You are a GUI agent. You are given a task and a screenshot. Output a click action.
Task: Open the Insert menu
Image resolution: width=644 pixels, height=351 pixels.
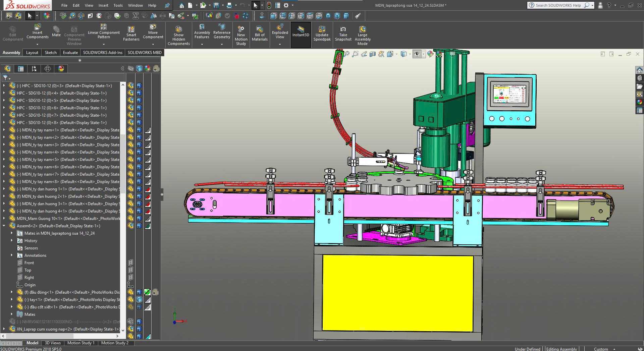pos(103,5)
